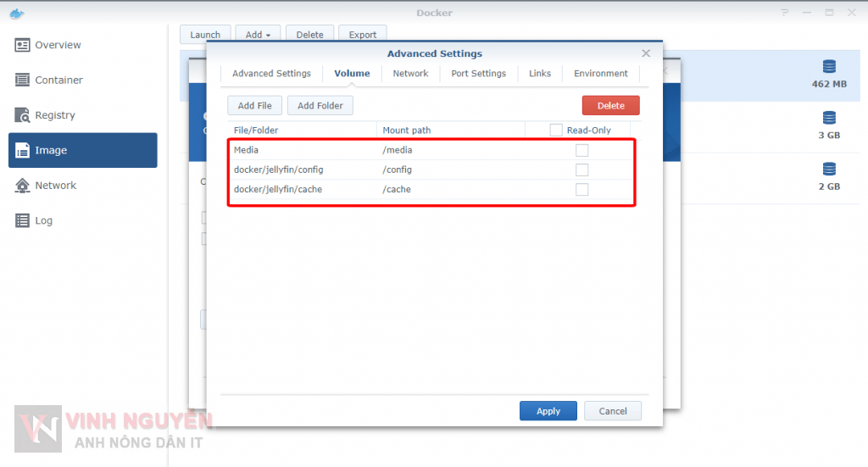Click the Overview sidebar icon

tap(22, 45)
